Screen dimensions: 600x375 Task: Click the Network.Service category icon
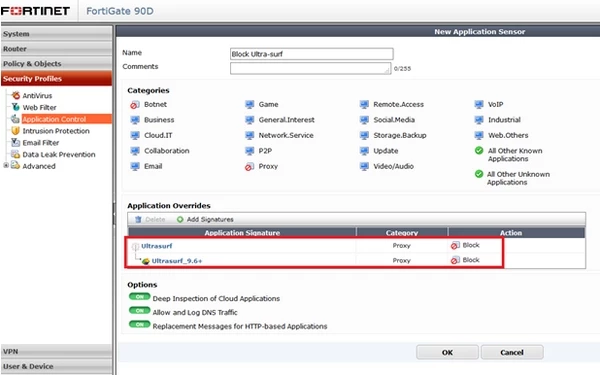249,135
